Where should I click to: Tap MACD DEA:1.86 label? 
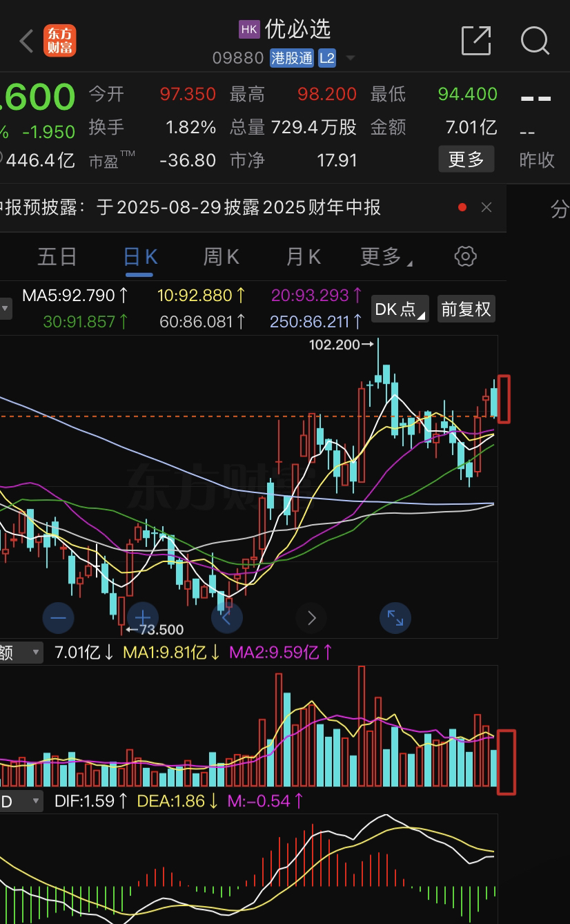tap(179, 801)
